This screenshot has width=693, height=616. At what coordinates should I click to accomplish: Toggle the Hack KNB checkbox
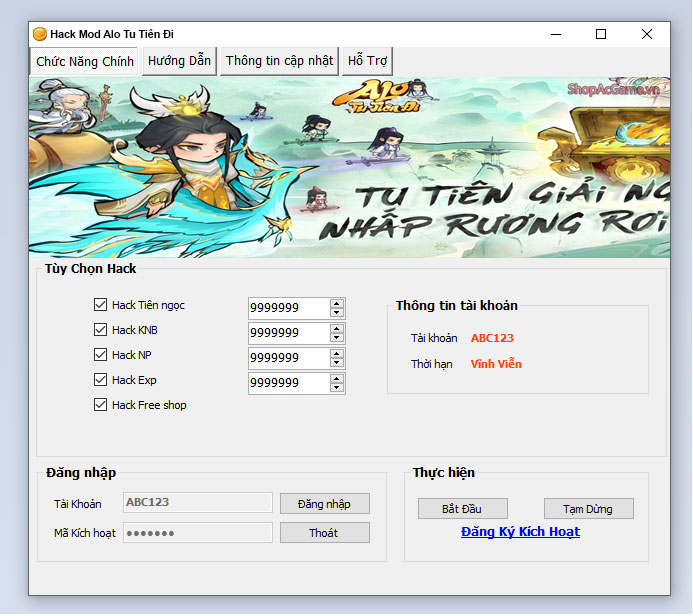[100, 330]
